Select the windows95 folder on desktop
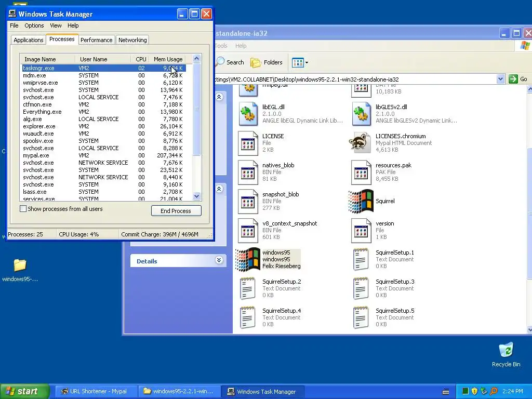The height and width of the screenshot is (399, 532). pyautogui.click(x=20, y=265)
